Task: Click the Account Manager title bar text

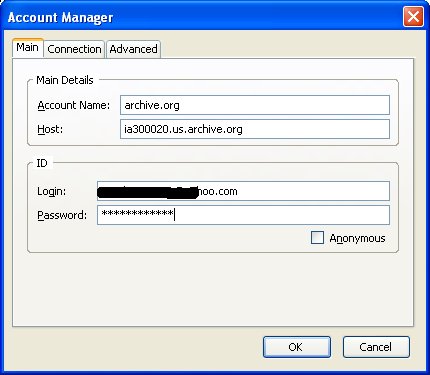Action: pyautogui.click(x=60, y=17)
